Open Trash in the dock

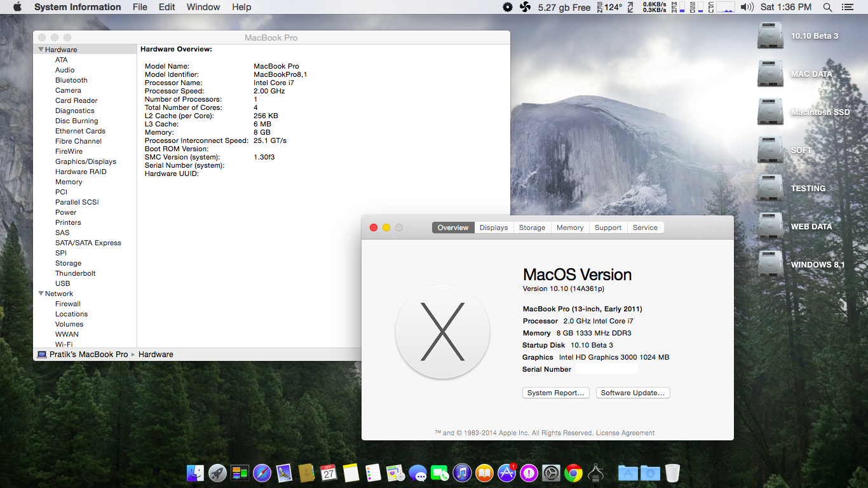tap(672, 473)
